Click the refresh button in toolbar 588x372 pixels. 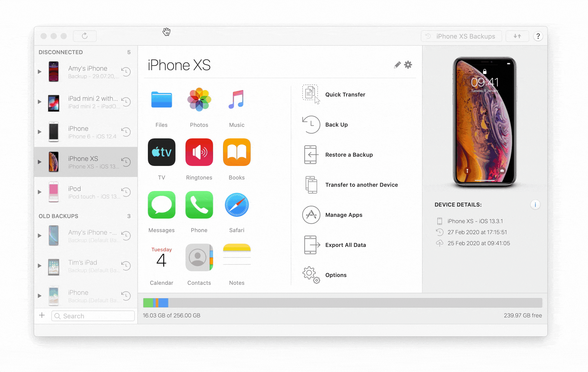pos(84,36)
